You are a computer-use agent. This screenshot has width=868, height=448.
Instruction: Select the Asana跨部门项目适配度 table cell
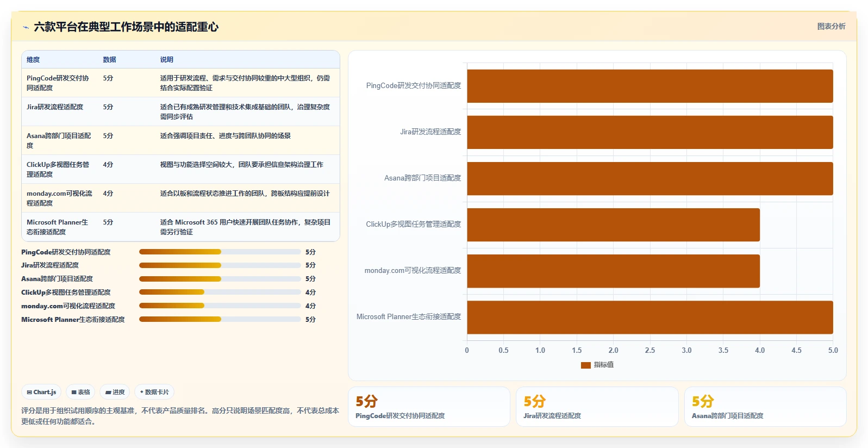[60, 140]
